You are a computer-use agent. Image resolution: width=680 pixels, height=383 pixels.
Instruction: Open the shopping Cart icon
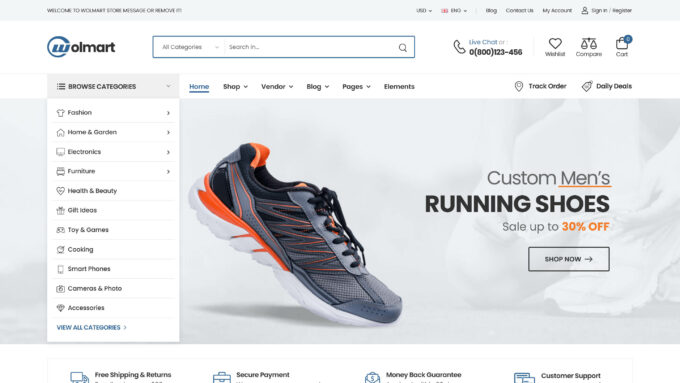622,43
